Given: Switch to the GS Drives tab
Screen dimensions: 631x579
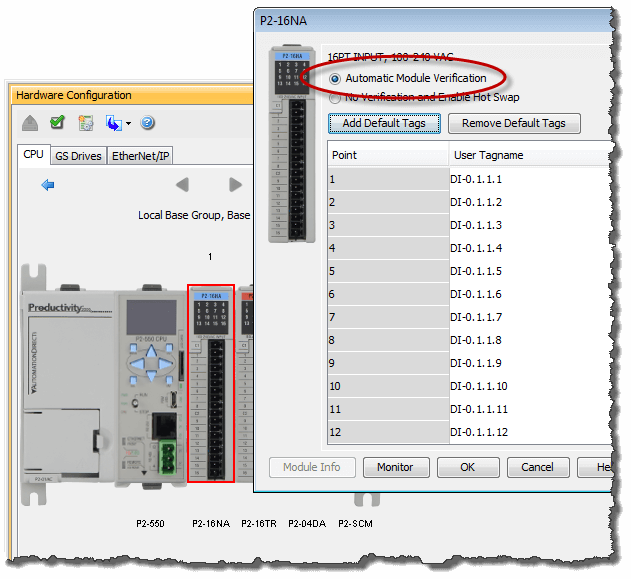Looking at the screenshot, I should (78, 156).
